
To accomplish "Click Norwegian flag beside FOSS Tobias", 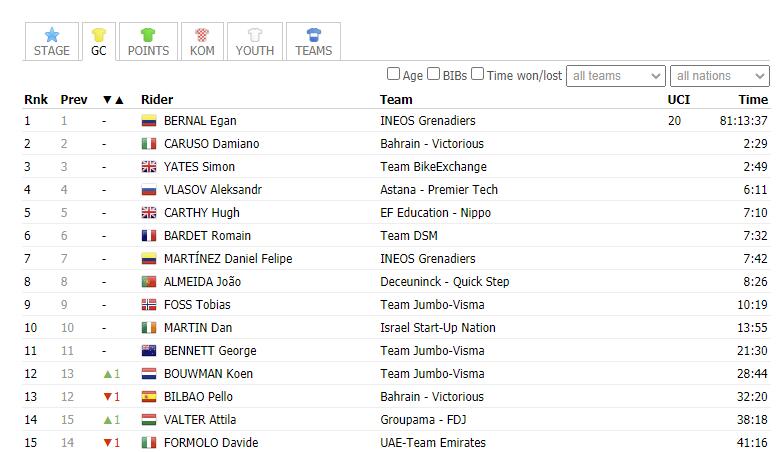I will (149, 305).
